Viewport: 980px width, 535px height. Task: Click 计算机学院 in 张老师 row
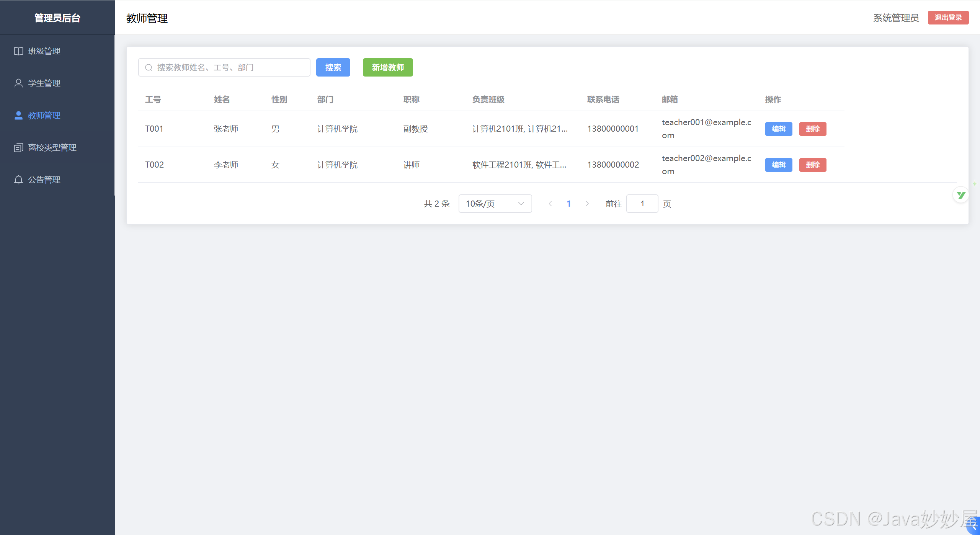tap(338, 129)
